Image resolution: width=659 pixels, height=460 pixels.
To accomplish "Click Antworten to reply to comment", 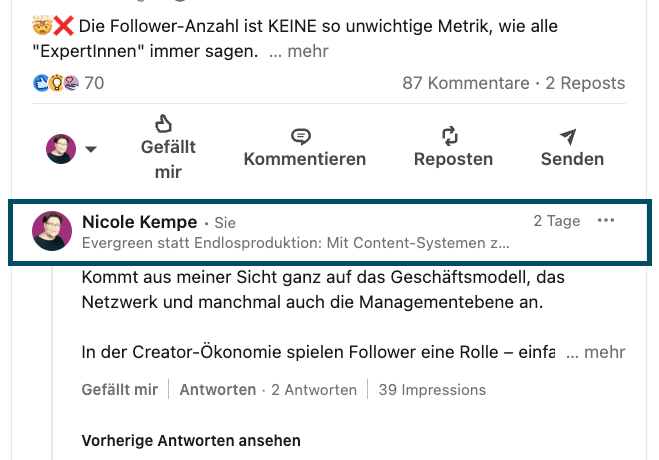I will pyautogui.click(x=217, y=390).
